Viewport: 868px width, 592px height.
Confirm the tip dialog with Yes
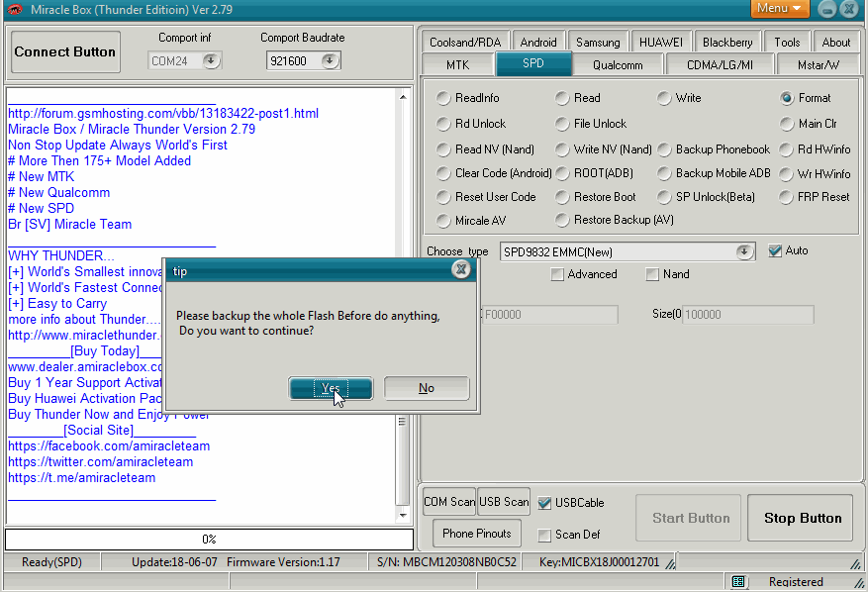click(331, 388)
